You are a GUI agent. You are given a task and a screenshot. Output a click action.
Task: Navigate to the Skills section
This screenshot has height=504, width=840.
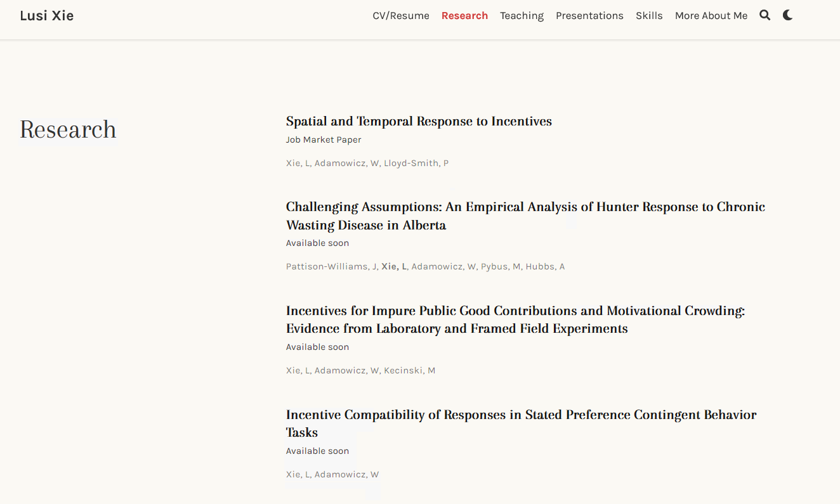click(649, 16)
